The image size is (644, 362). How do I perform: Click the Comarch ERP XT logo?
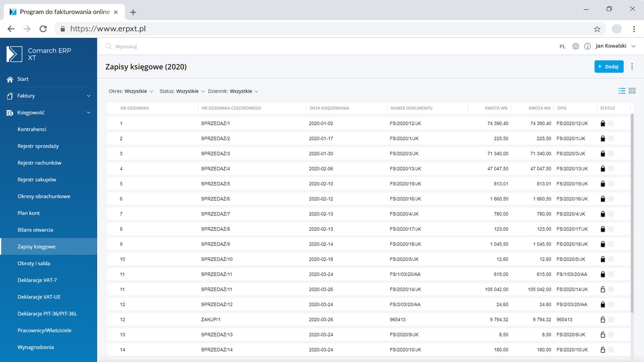point(39,54)
